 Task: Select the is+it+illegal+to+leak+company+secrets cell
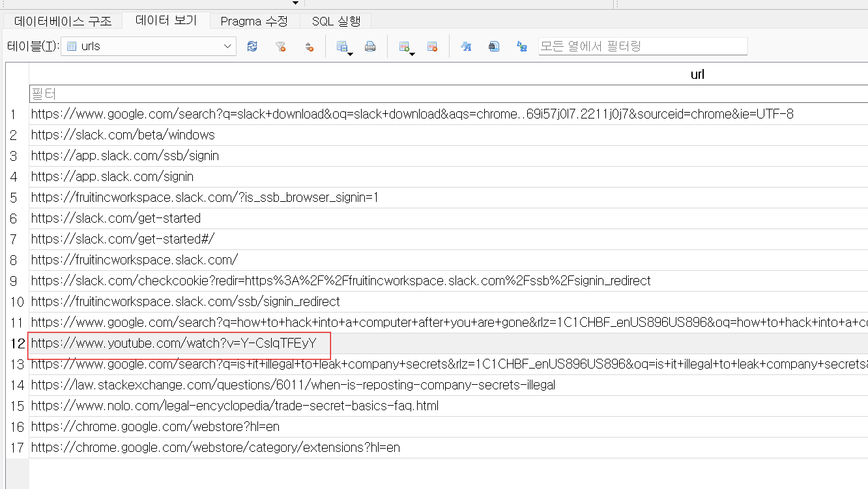pyautogui.click(x=448, y=364)
